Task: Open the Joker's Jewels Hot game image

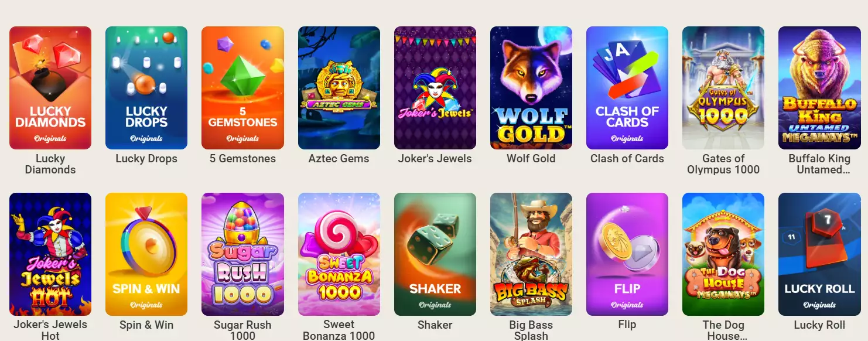Action: click(x=50, y=254)
